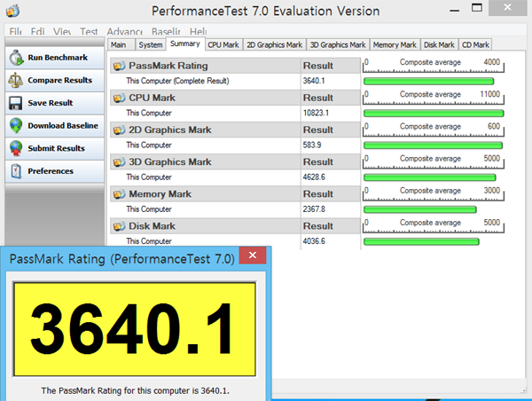Viewport: 532px width, 401px height.
Task: Select the 4036.6 Disk Mark value
Action: 314,241
